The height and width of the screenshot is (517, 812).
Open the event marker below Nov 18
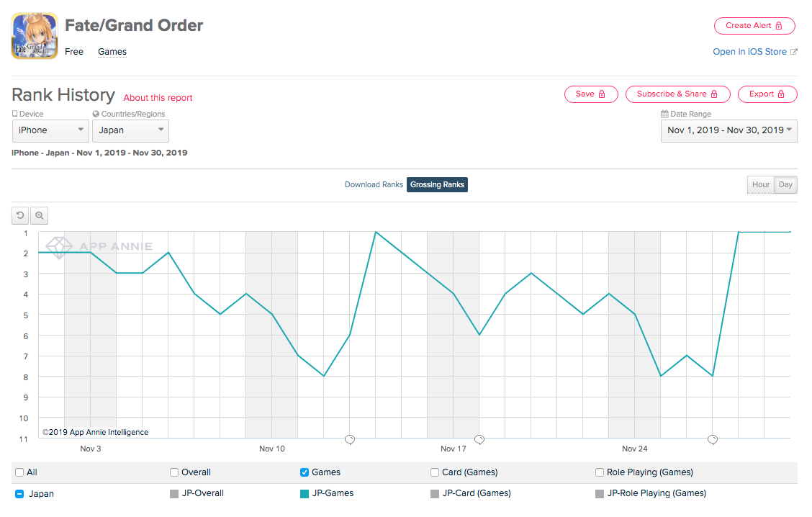[479, 440]
